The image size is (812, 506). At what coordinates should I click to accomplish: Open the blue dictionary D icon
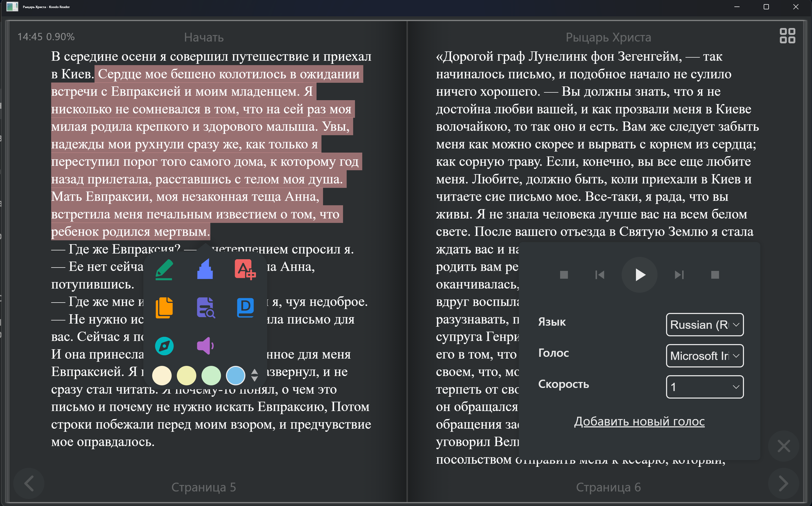[245, 307]
